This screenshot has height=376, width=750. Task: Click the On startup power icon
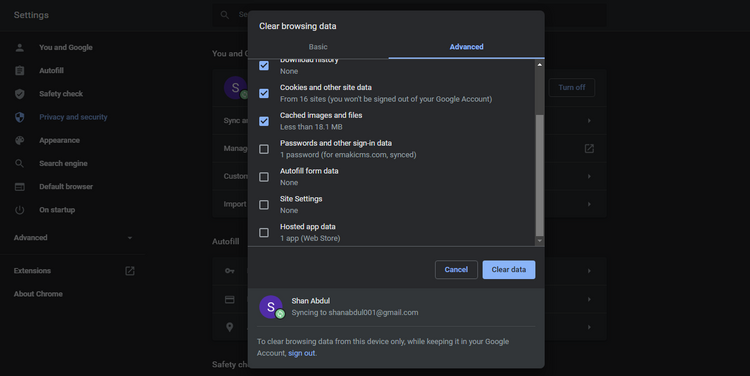(20, 210)
